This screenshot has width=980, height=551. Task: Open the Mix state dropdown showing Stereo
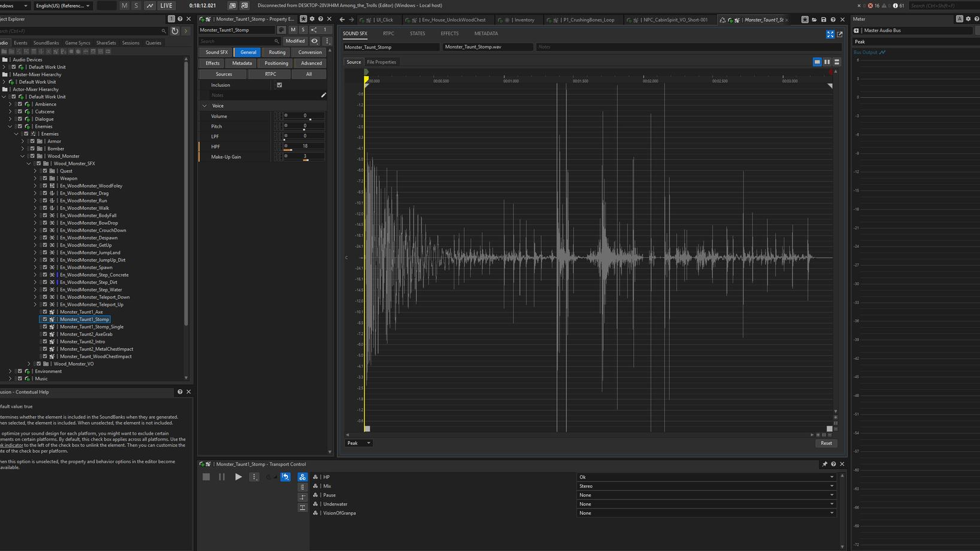(706, 486)
